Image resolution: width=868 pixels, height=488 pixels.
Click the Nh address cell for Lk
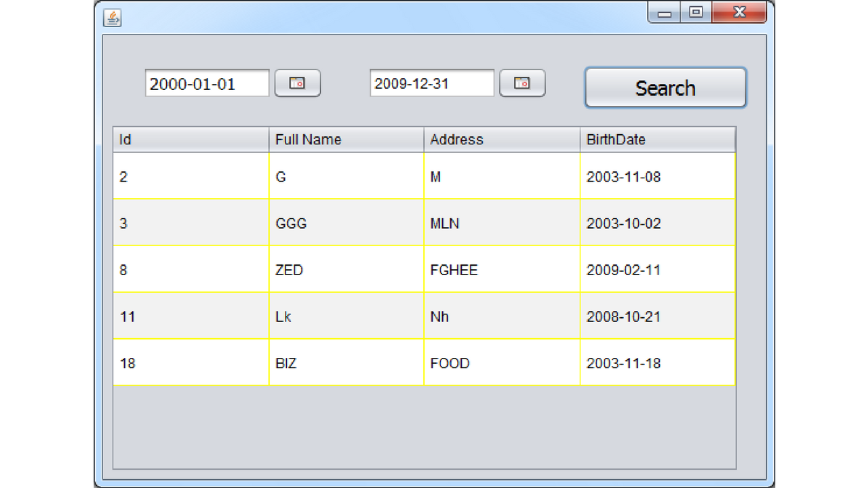(x=502, y=315)
